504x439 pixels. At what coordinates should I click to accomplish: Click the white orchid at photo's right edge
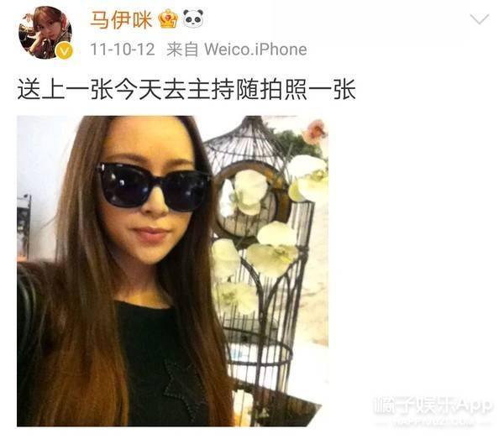(308, 178)
